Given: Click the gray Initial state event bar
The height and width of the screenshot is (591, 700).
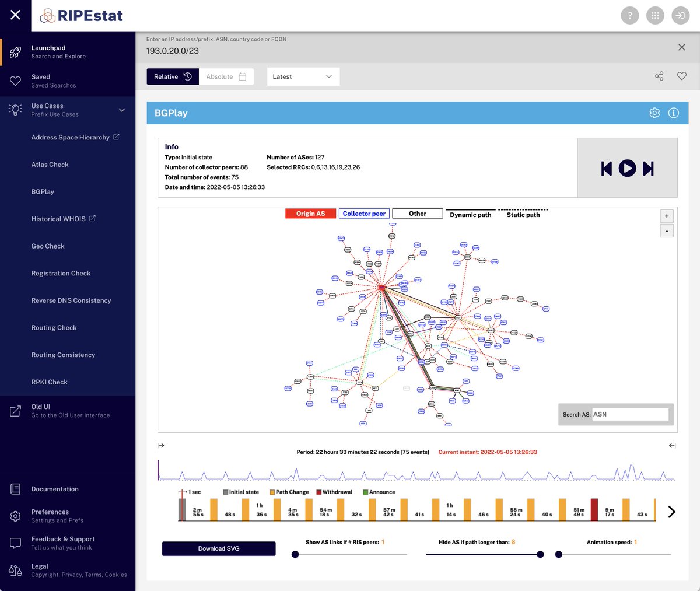Looking at the screenshot, I should (182, 509).
